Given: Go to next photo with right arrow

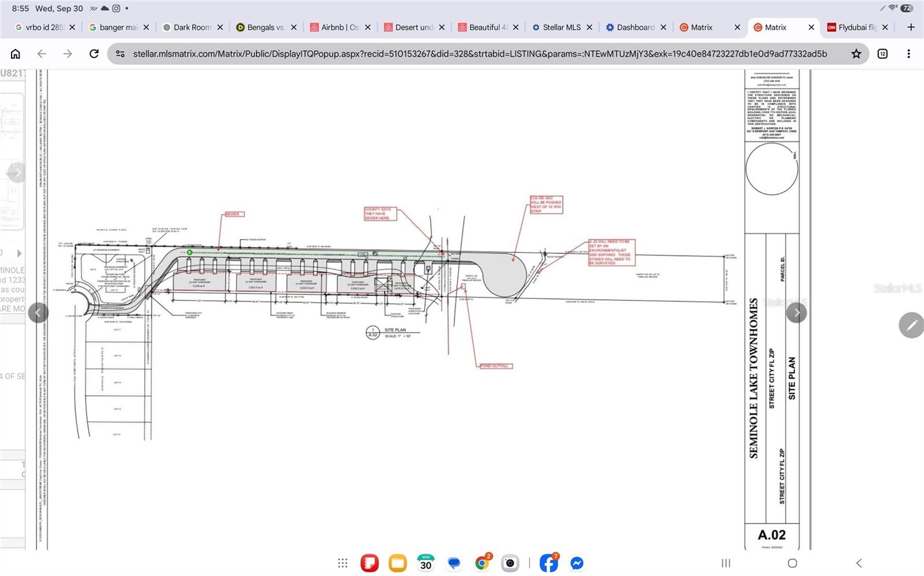Looking at the screenshot, I should [796, 313].
